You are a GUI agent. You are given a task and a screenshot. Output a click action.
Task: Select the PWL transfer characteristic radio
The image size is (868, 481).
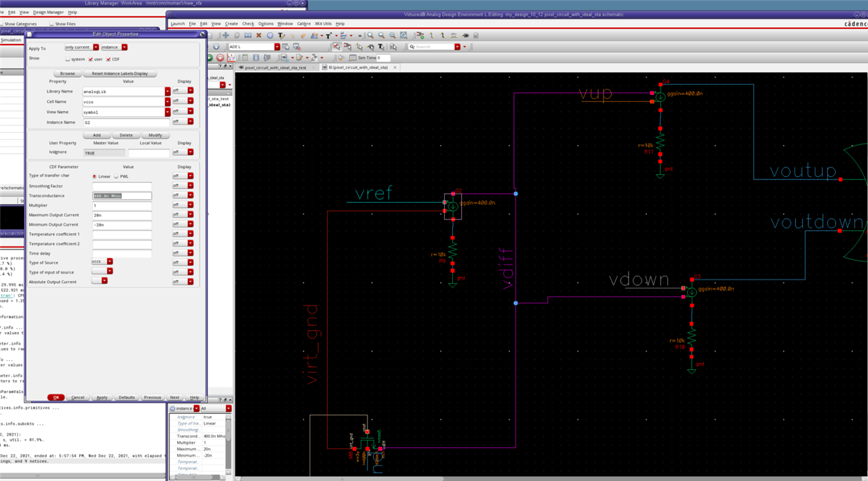coord(116,176)
